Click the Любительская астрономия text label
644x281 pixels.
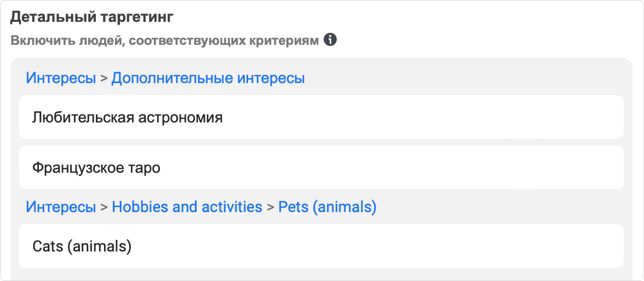(128, 118)
